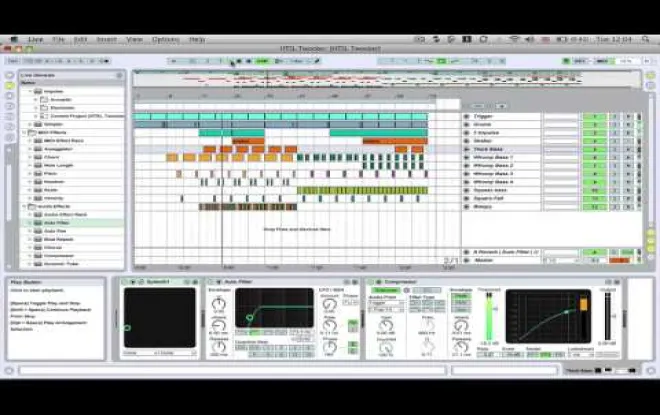Image resolution: width=660 pixels, height=415 pixels.
Task: Deactivate the Trigger track activator
Action: tap(594, 117)
